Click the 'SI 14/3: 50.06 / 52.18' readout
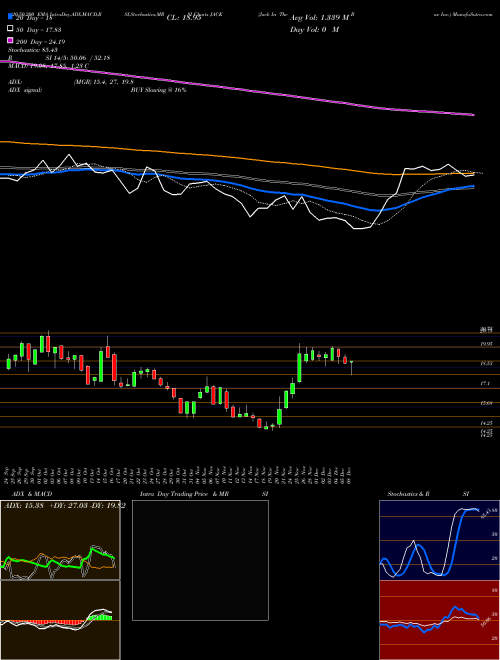 point(78,58)
